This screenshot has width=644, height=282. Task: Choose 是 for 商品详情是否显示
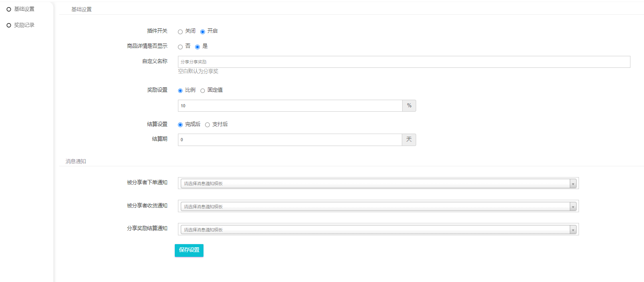[x=198, y=47]
